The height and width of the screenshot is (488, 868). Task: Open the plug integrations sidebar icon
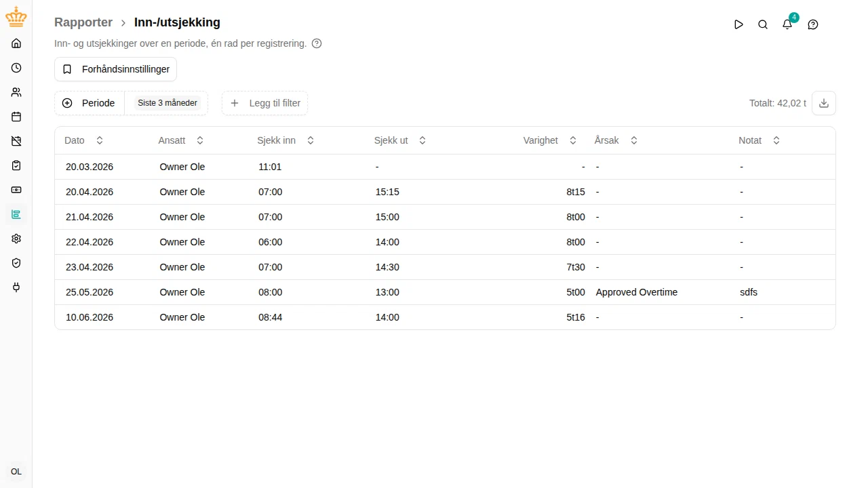tap(16, 287)
